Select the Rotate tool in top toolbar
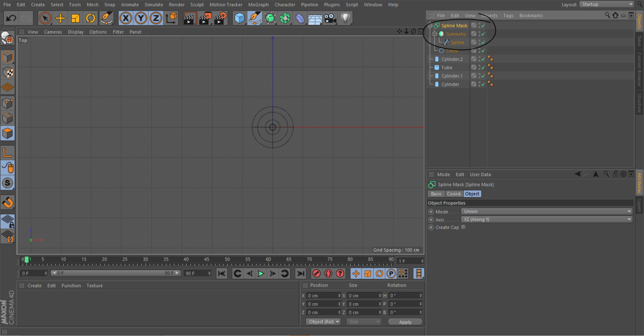This screenshot has width=644, height=336. pyautogui.click(x=91, y=18)
